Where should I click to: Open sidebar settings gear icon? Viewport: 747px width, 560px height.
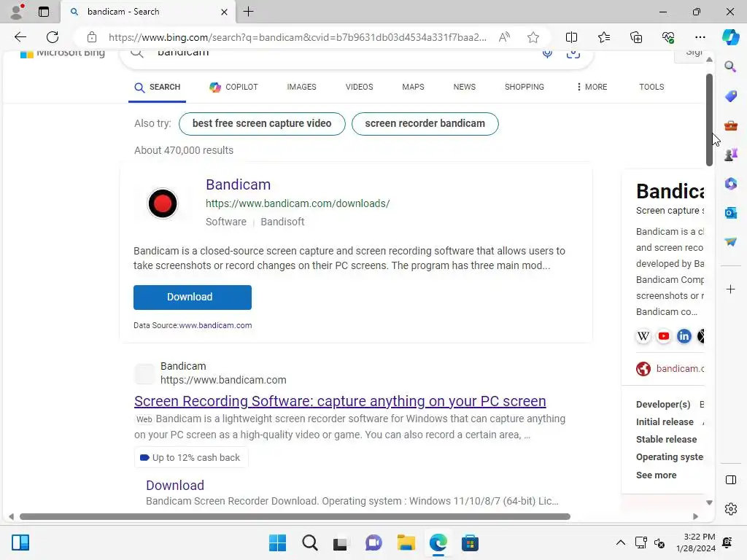tap(730, 509)
